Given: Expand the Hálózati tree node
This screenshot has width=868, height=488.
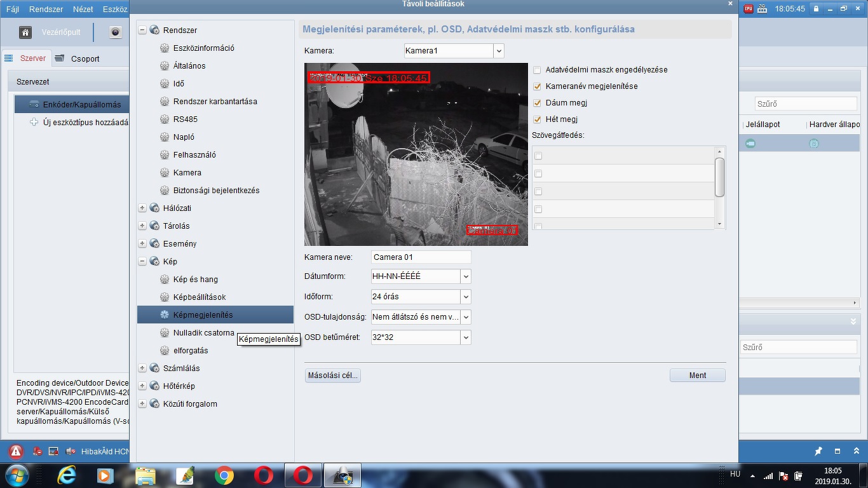Looking at the screenshot, I should [x=142, y=208].
